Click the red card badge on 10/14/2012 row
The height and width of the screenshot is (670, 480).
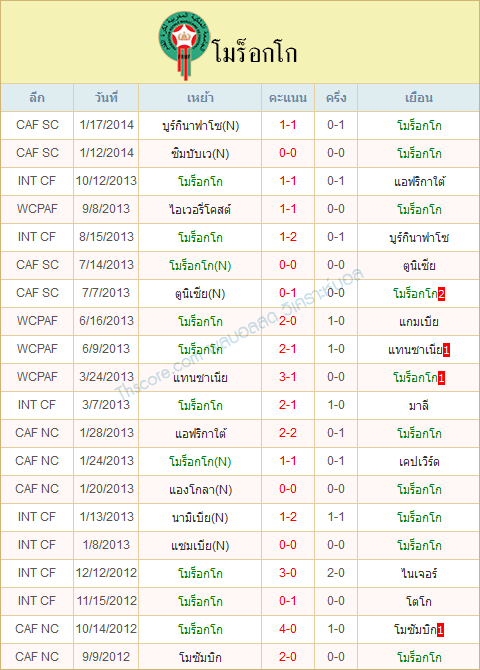click(x=441, y=630)
